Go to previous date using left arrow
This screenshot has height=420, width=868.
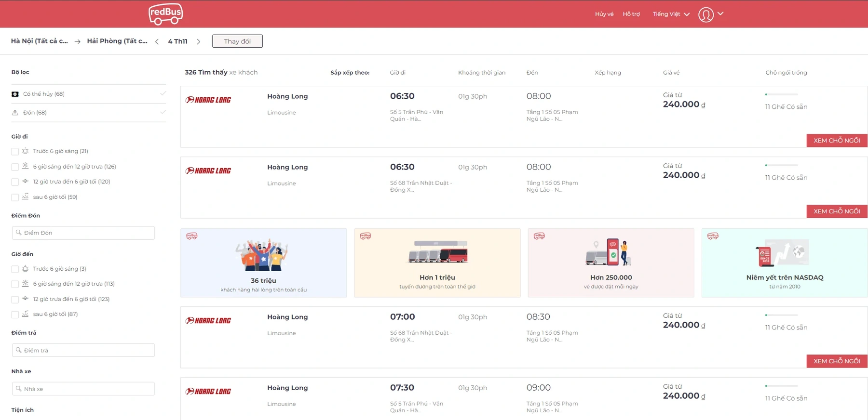coord(157,42)
